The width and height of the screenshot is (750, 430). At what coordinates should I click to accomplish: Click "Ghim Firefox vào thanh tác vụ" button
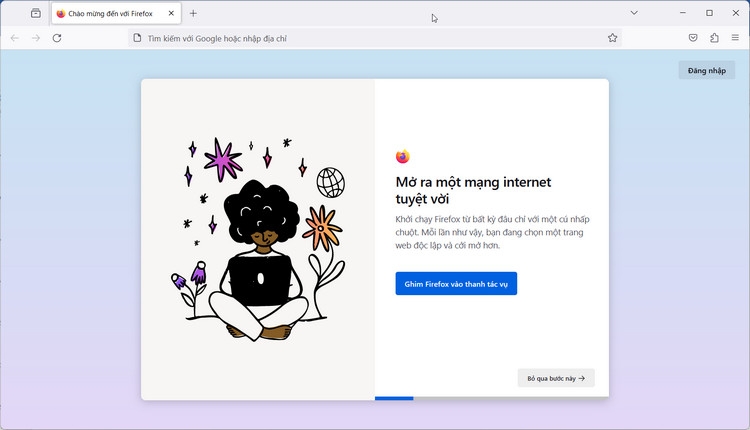coord(456,284)
